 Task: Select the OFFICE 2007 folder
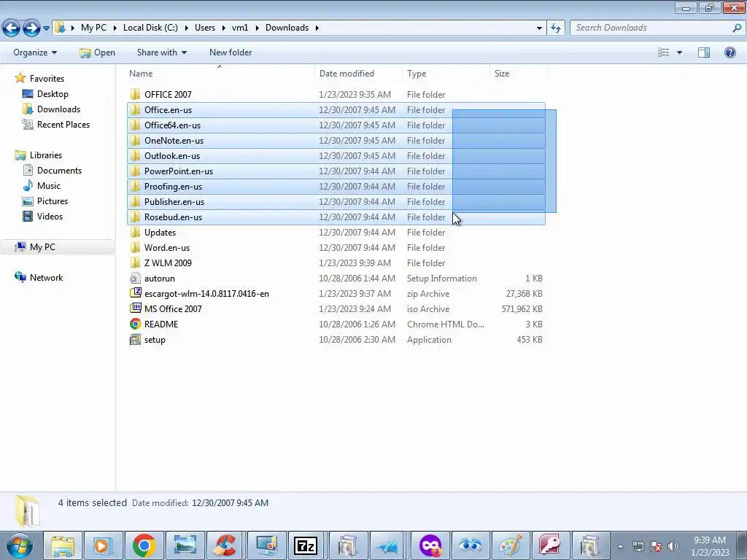(x=336, y=94)
